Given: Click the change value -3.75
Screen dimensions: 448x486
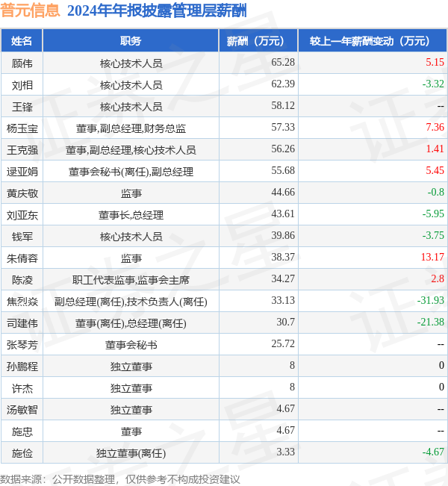Looking at the screenshot, I should click(433, 235).
